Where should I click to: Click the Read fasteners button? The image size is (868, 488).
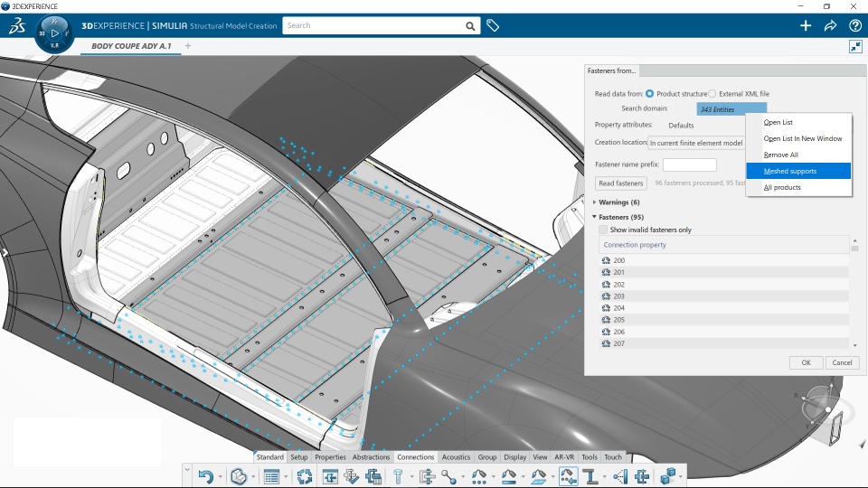click(x=620, y=183)
